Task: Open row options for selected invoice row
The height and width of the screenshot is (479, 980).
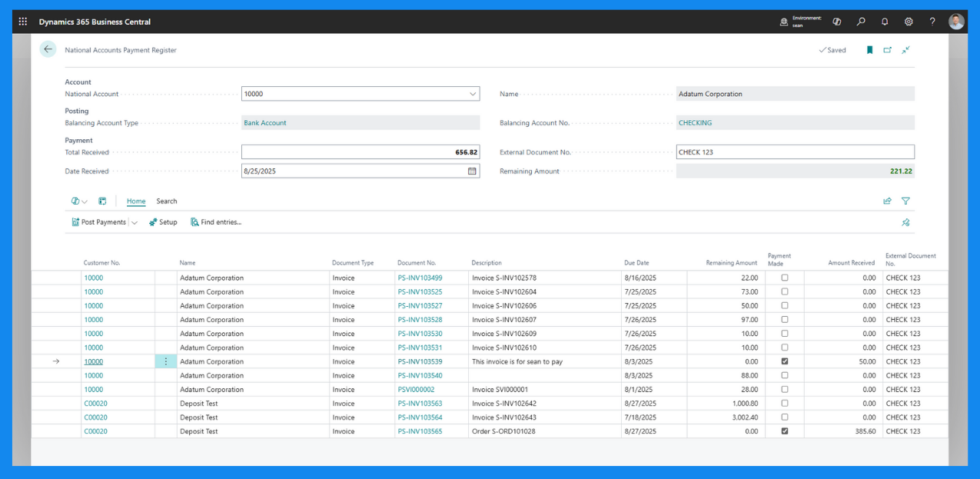Action: pos(166,361)
